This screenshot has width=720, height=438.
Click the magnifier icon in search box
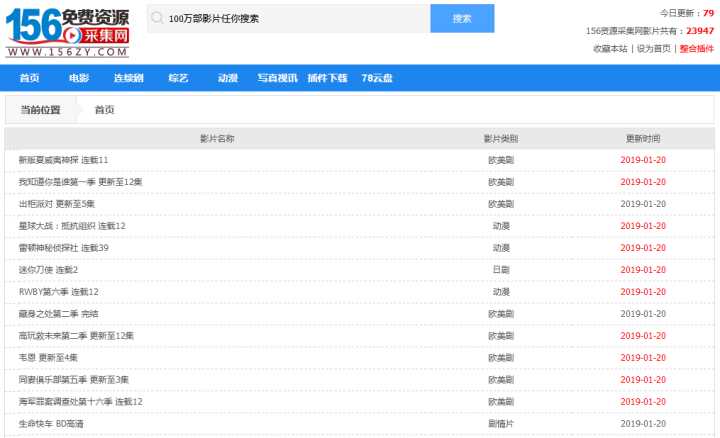point(157,18)
